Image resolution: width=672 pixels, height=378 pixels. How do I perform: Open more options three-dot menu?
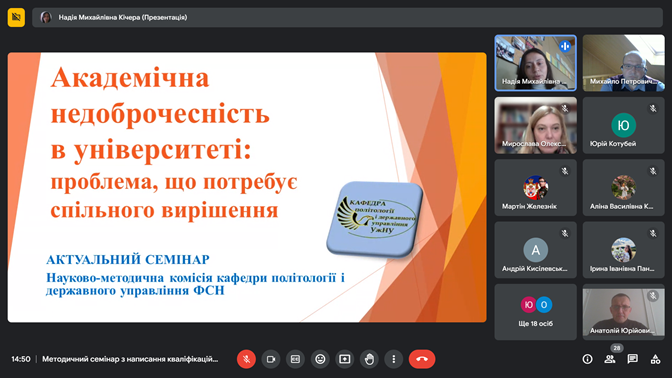[394, 359]
